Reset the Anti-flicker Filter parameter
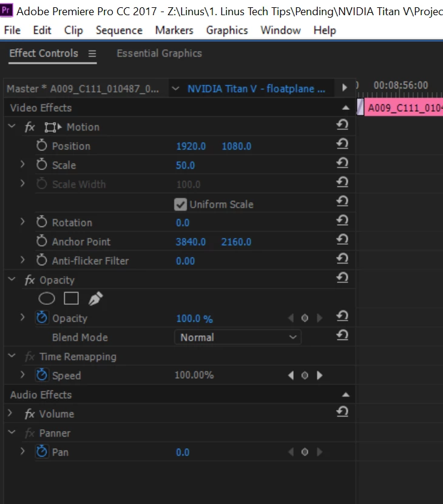443x504 pixels. (342, 259)
